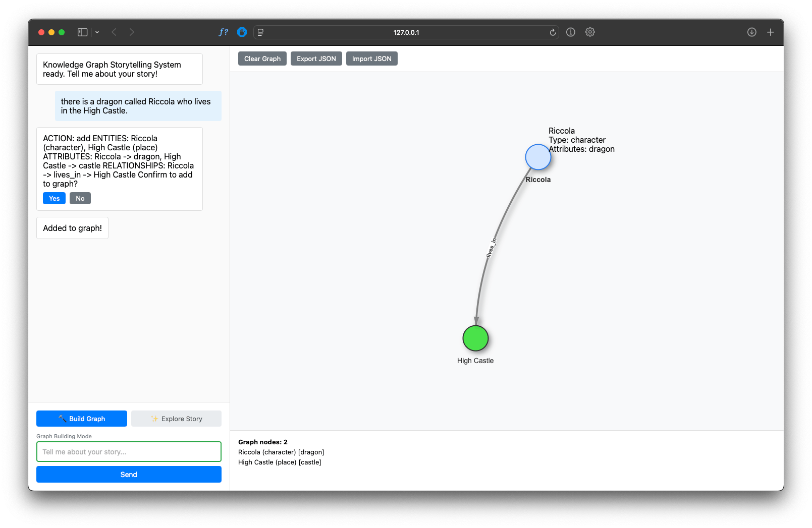This screenshot has width=812, height=528.
Task: Decline with the No button
Action: coord(80,198)
